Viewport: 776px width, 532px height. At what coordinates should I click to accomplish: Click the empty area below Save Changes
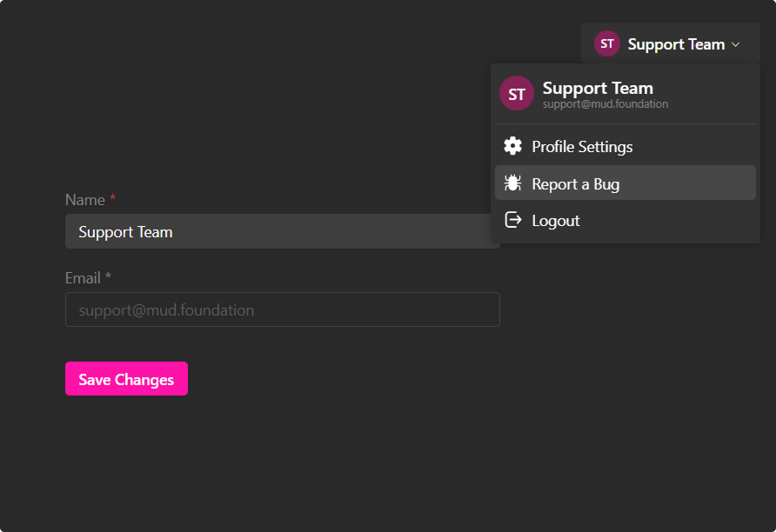pos(261,461)
